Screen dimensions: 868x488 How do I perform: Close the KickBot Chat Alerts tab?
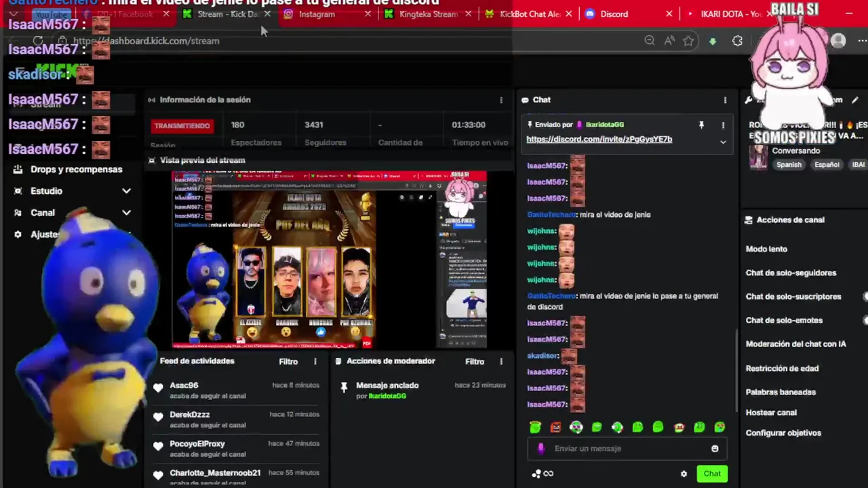tap(569, 14)
